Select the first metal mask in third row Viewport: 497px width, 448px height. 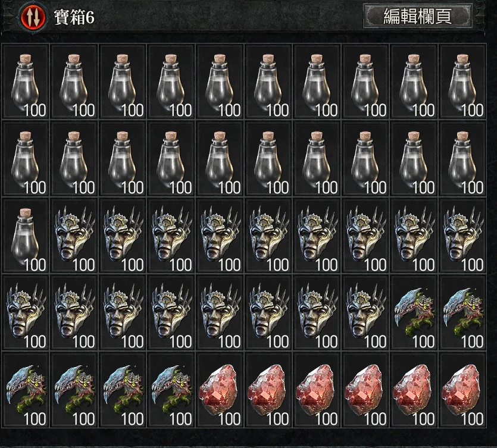(x=74, y=236)
